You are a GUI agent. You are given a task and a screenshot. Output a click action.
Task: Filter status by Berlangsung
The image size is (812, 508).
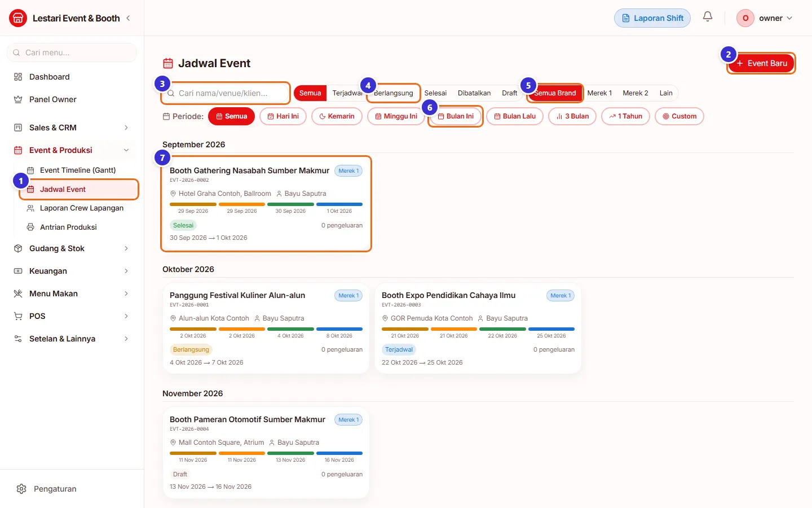394,93
